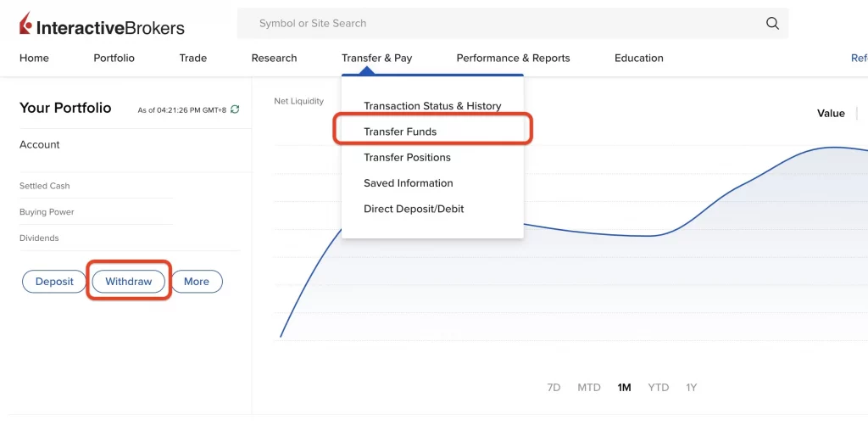Open the Trade menu
Image resolution: width=868 pixels, height=431 pixels.
tap(192, 58)
